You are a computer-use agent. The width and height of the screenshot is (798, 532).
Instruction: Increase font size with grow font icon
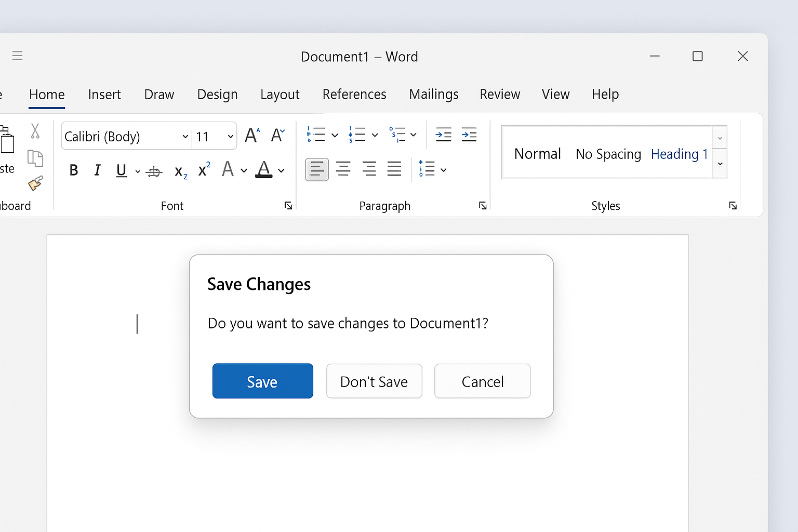point(252,136)
